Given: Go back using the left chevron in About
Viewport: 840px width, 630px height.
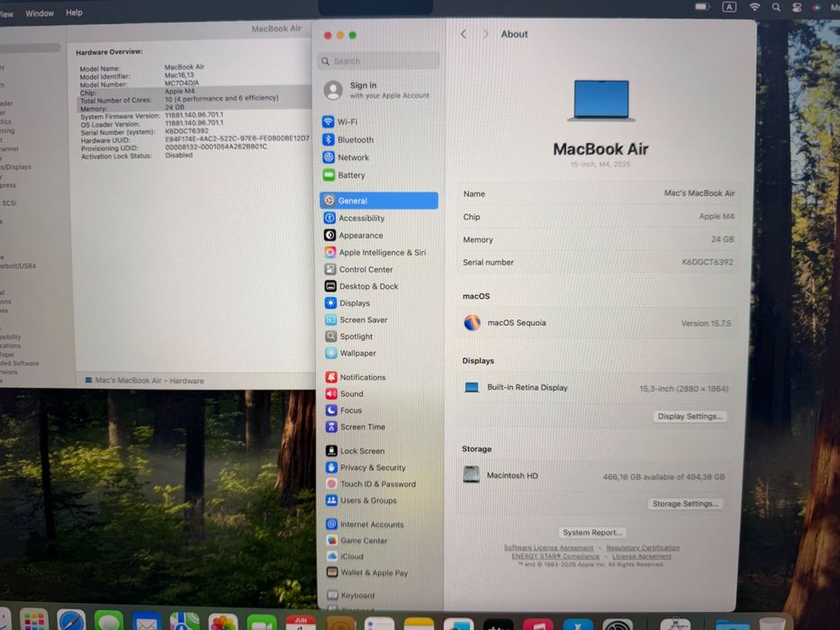Looking at the screenshot, I should click(464, 34).
